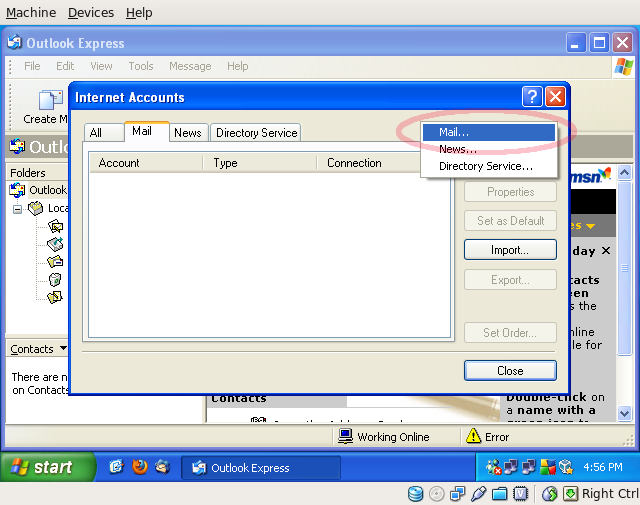Click the Inbox folder icon
This screenshot has height=505, width=640.
coord(56,227)
